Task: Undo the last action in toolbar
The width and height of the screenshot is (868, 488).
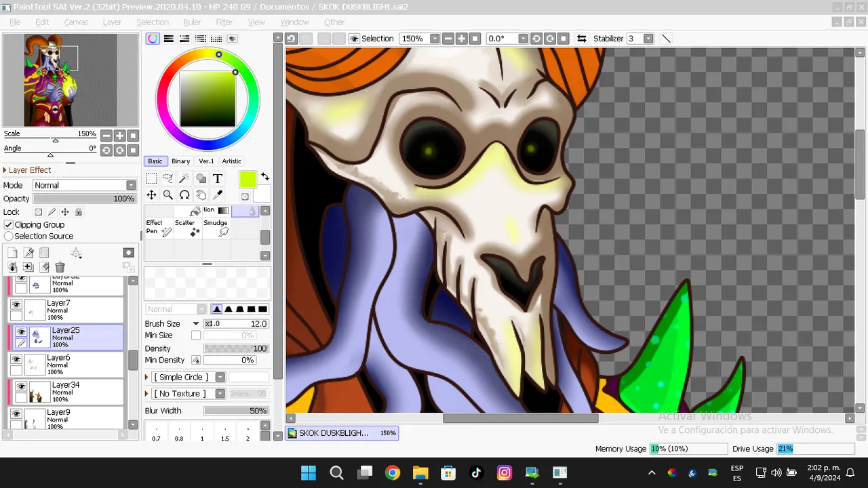Action: [291, 39]
